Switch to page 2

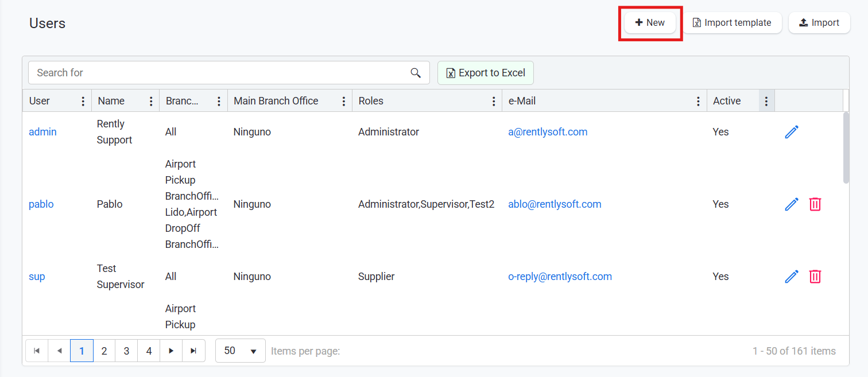tap(104, 351)
